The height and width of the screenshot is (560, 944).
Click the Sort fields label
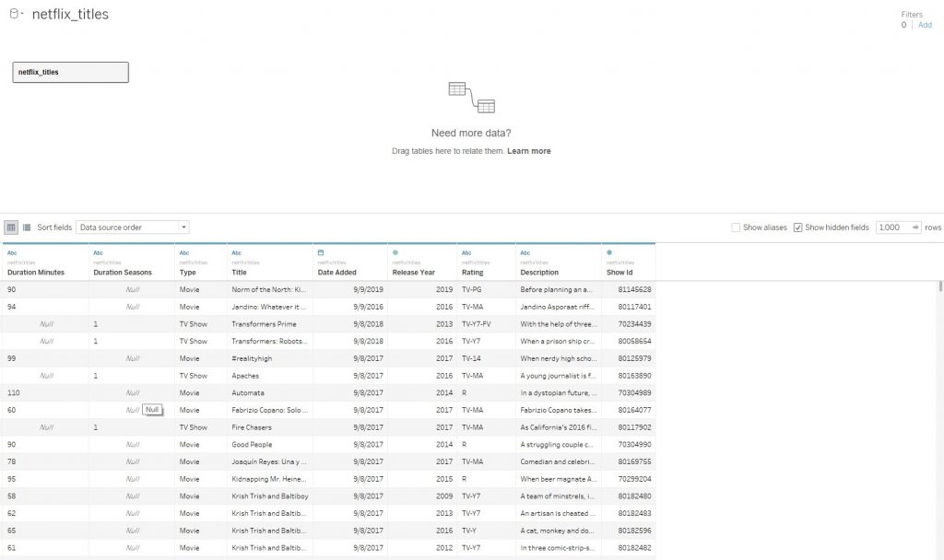[x=54, y=227]
